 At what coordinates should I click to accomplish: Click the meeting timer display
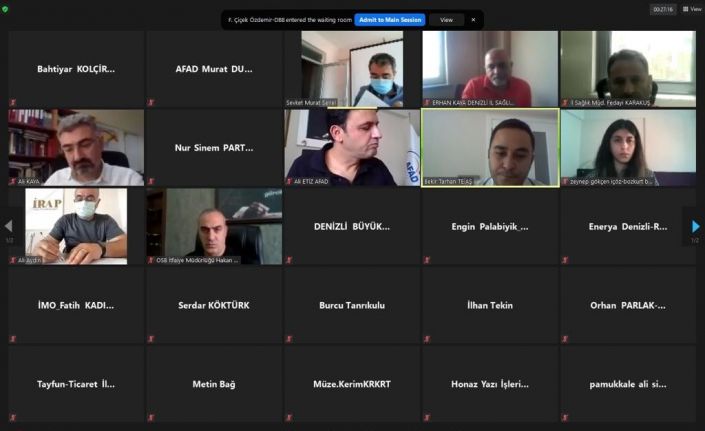663,9
